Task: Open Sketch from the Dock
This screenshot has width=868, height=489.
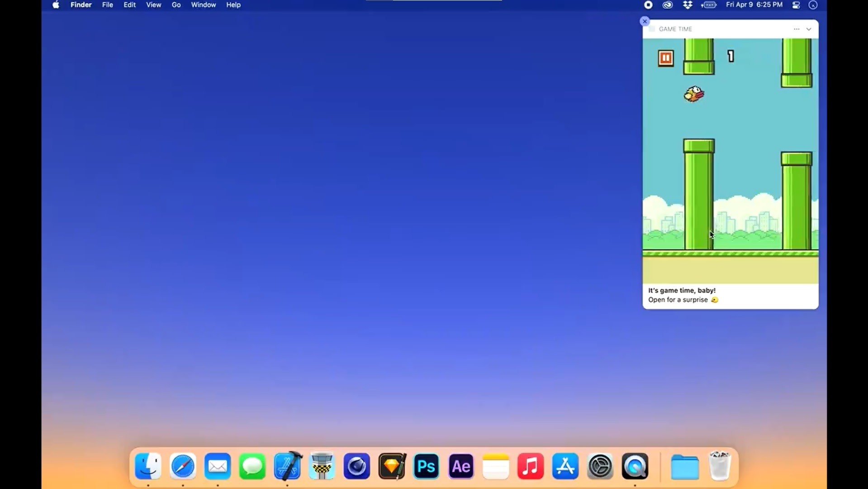Action: point(392,466)
